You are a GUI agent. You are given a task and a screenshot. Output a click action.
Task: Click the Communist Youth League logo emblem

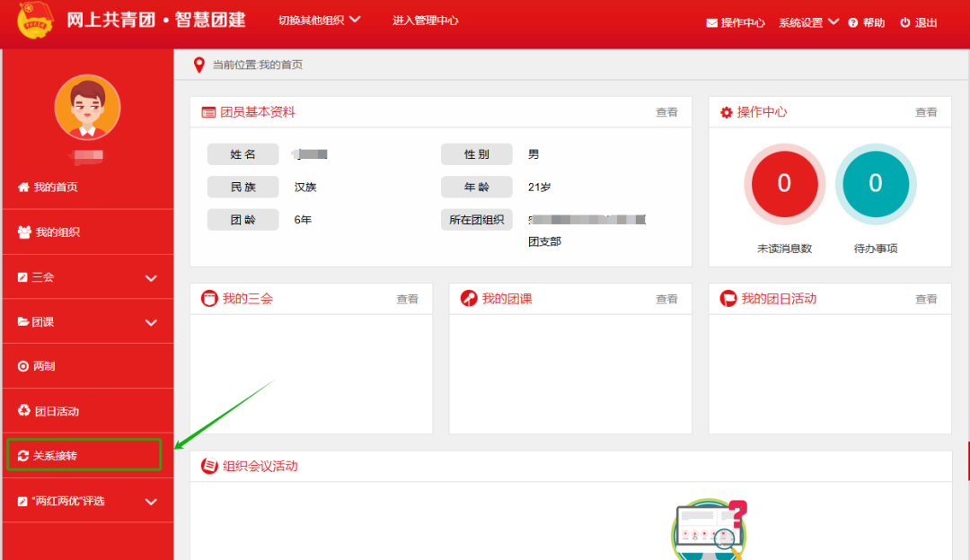coord(35,21)
